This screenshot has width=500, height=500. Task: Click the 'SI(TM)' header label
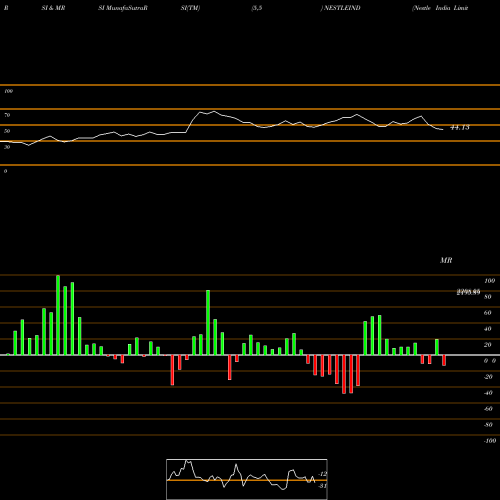190,8
